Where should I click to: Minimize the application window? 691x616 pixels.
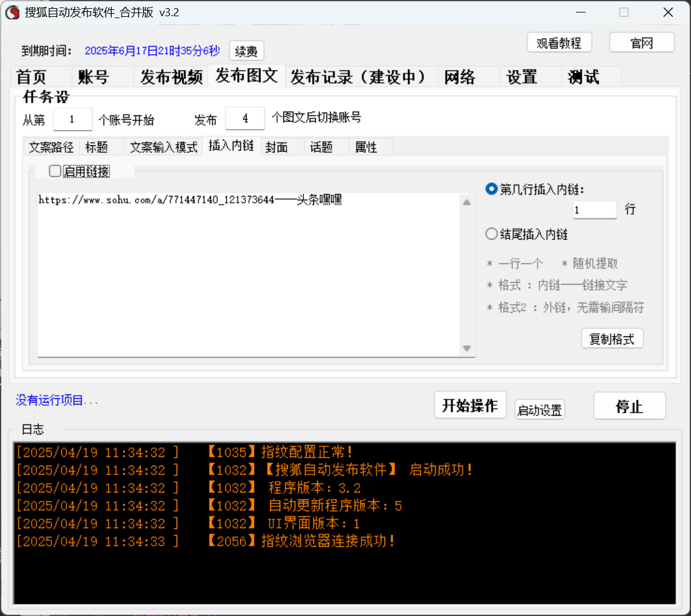pyautogui.click(x=581, y=12)
